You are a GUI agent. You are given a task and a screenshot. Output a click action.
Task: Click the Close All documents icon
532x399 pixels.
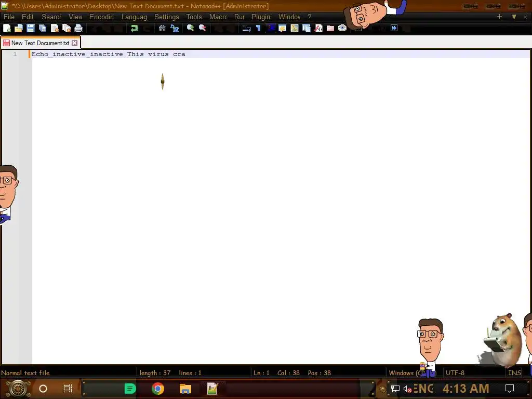(66, 29)
